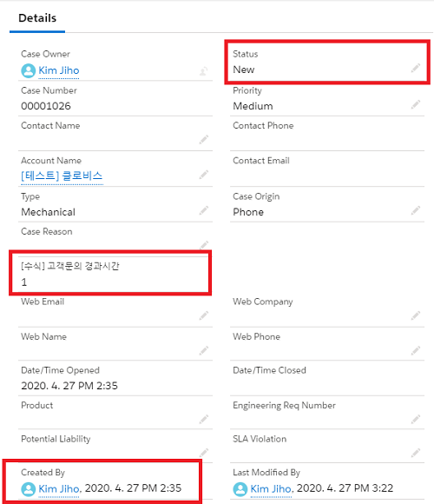Viewport: 434px width, 504px height.
Task: Edit the Web Phone pencil icon
Action: click(416, 350)
